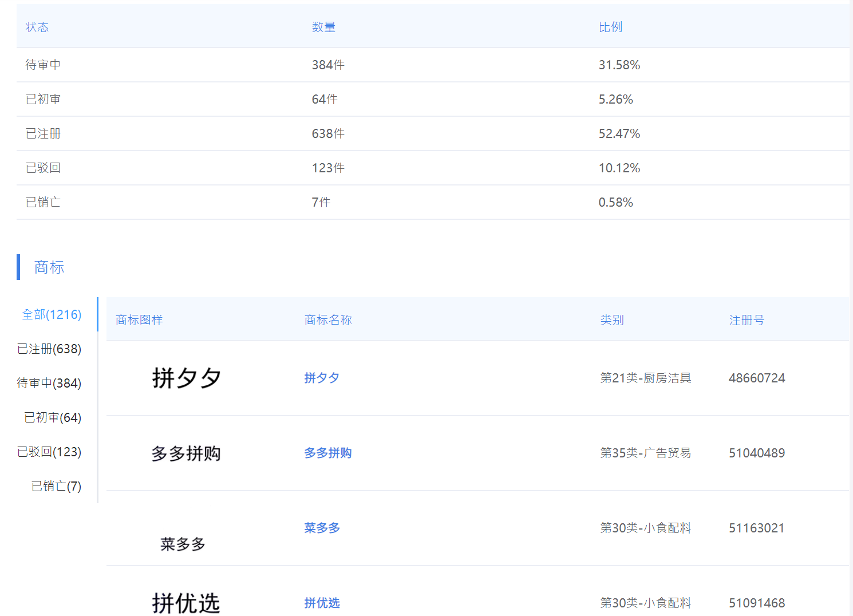Select the 0.58% ratio value
This screenshot has height=616, width=853.
tap(616, 202)
